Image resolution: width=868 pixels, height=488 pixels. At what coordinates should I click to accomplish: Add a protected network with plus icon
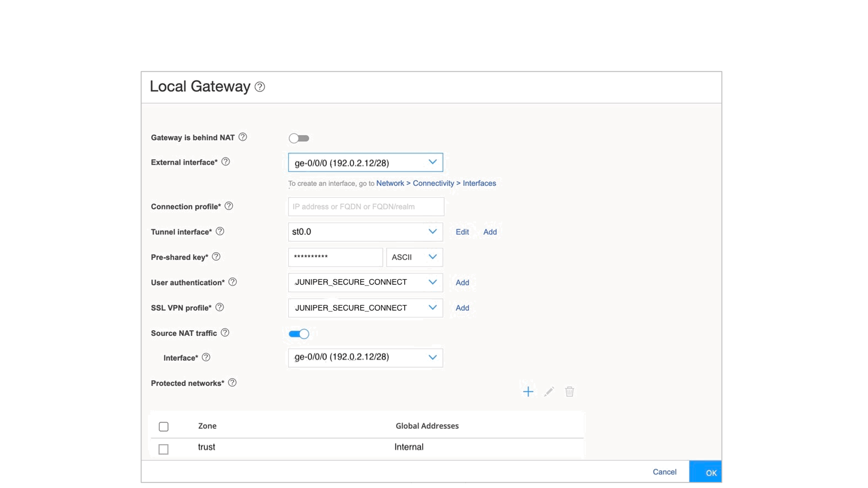point(528,392)
